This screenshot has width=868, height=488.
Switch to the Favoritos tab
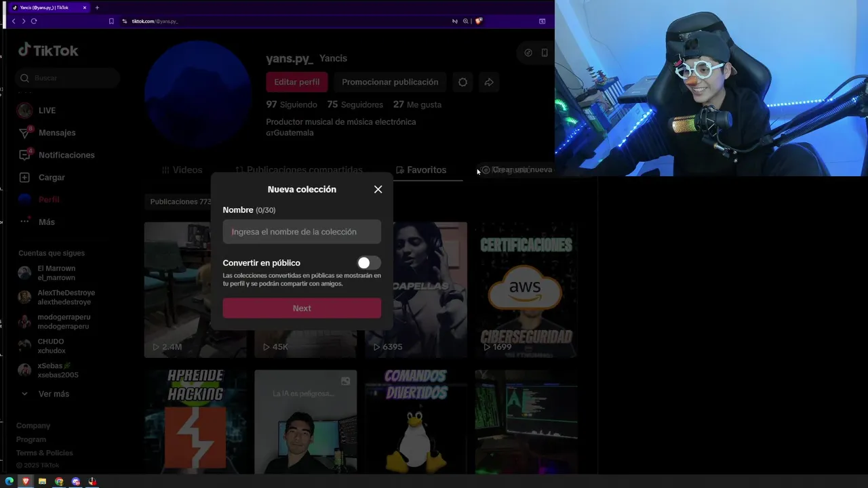coord(421,170)
